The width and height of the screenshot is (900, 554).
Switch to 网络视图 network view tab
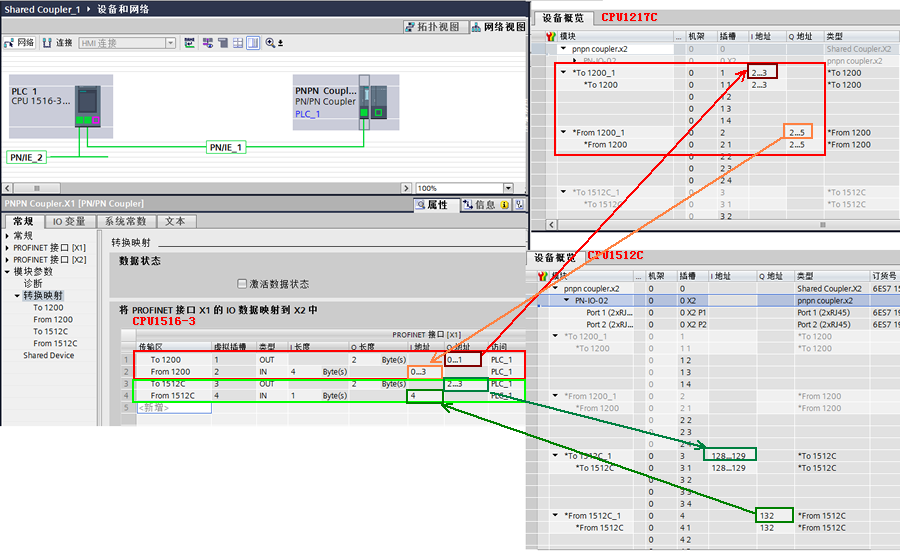click(x=499, y=27)
